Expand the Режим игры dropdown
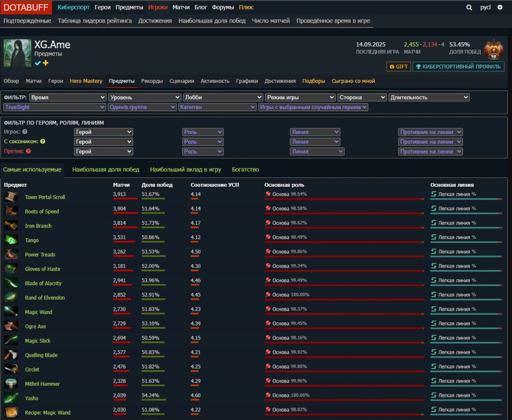This screenshot has width=512, height=420. 300,97
